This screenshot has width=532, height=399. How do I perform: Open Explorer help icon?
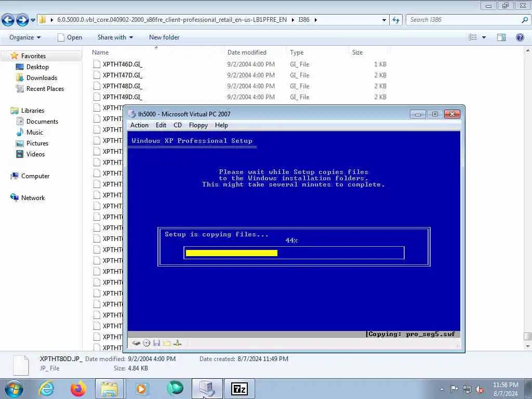click(520, 37)
